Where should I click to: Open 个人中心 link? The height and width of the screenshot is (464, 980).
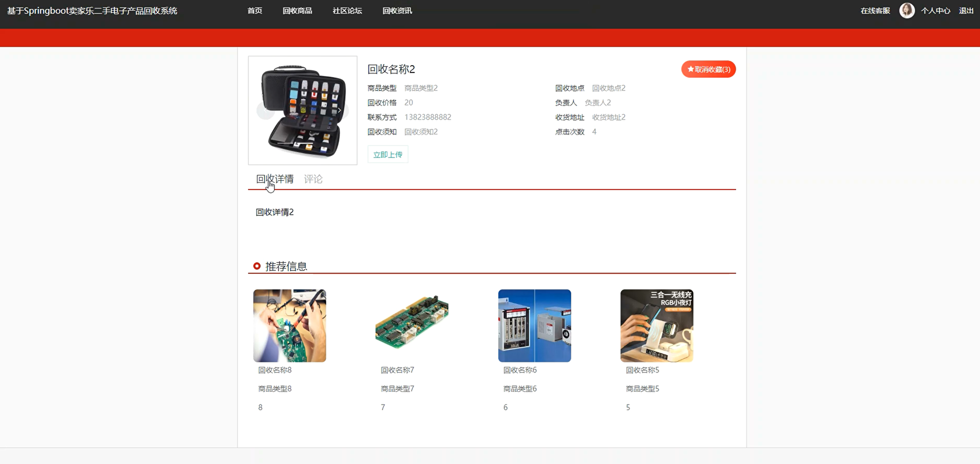click(935, 11)
